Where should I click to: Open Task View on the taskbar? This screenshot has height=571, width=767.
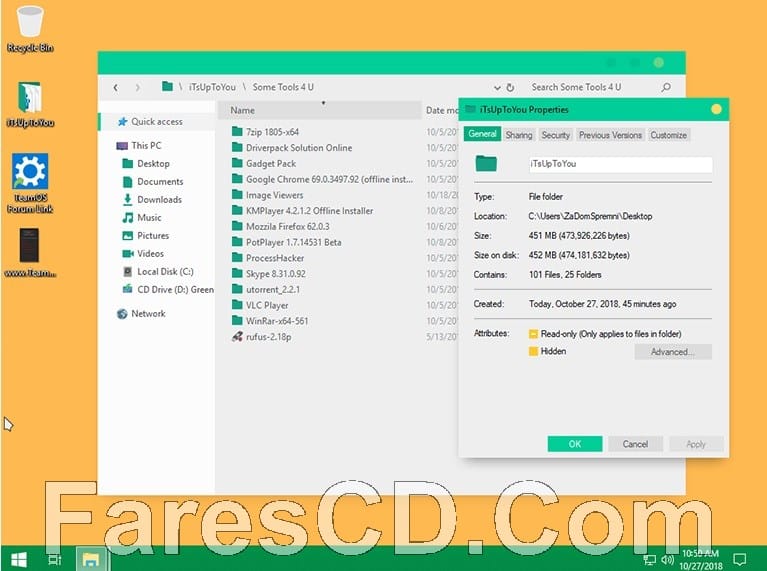pos(54,559)
